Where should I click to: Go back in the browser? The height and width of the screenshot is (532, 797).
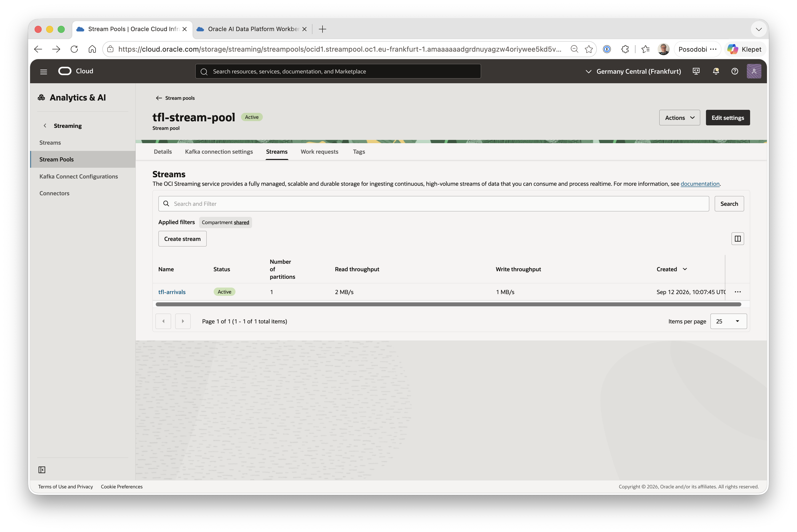[x=38, y=49]
